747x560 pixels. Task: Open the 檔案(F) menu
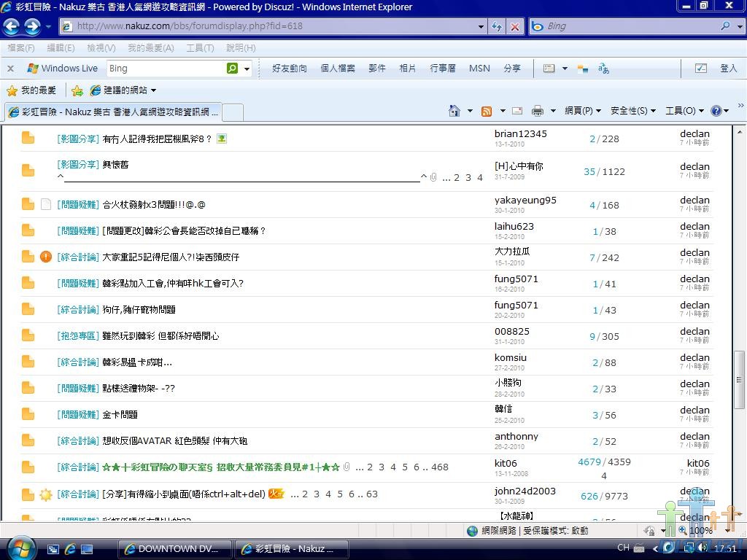point(21,47)
